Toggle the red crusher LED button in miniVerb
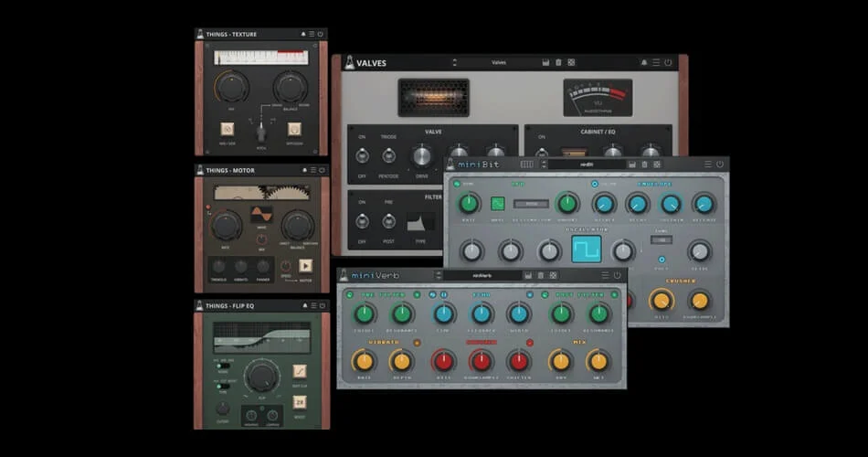The image size is (868, 457). point(530,343)
